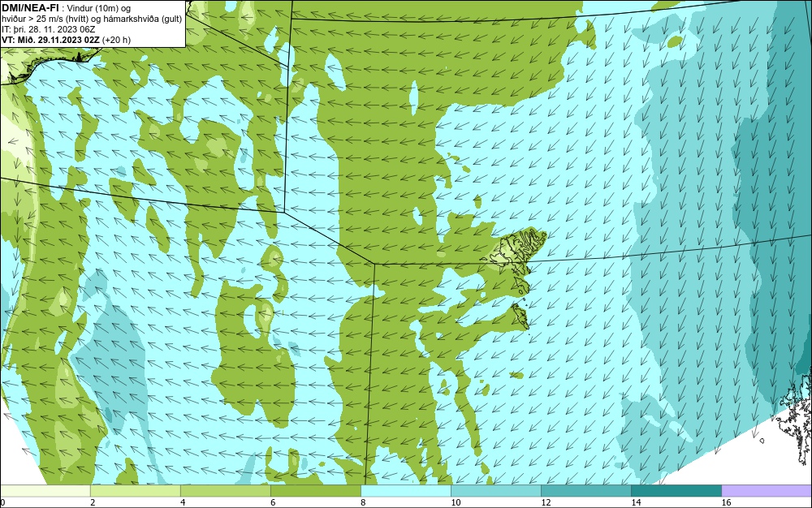The width and height of the screenshot is (812, 508).
Task: Click the 14–16 m/s dark teal legend swatch
Action: coord(676,491)
